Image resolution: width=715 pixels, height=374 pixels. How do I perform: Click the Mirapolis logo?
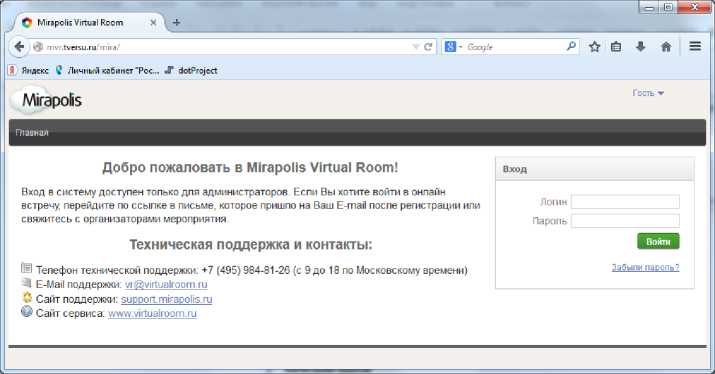pyautogui.click(x=47, y=100)
